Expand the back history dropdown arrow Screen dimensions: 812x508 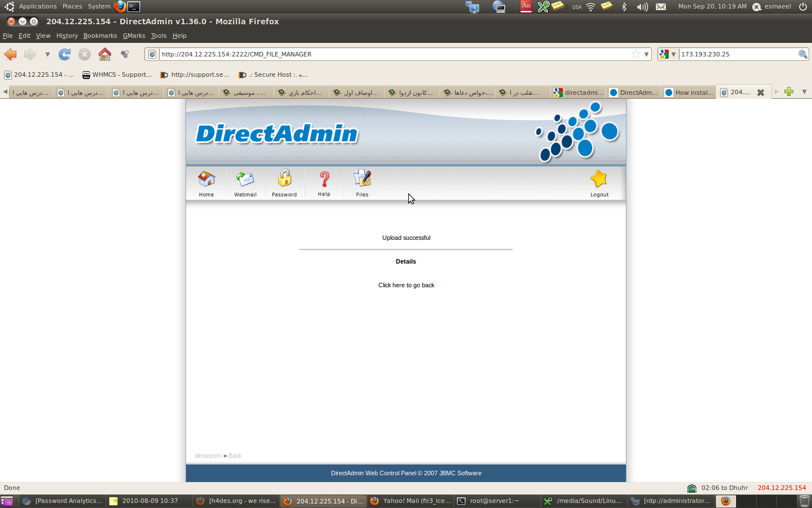[x=47, y=55]
